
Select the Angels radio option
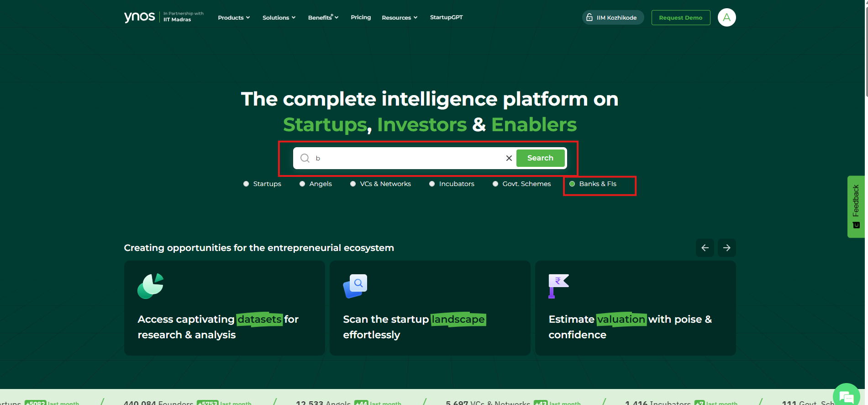[x=302, y=184]
